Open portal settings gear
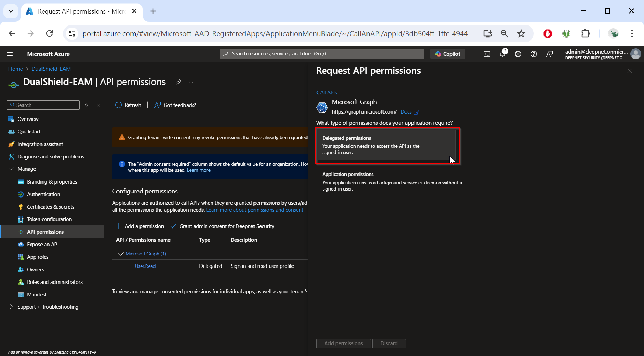The width and height of the screenshot is (644, 356). pos(518,54)
